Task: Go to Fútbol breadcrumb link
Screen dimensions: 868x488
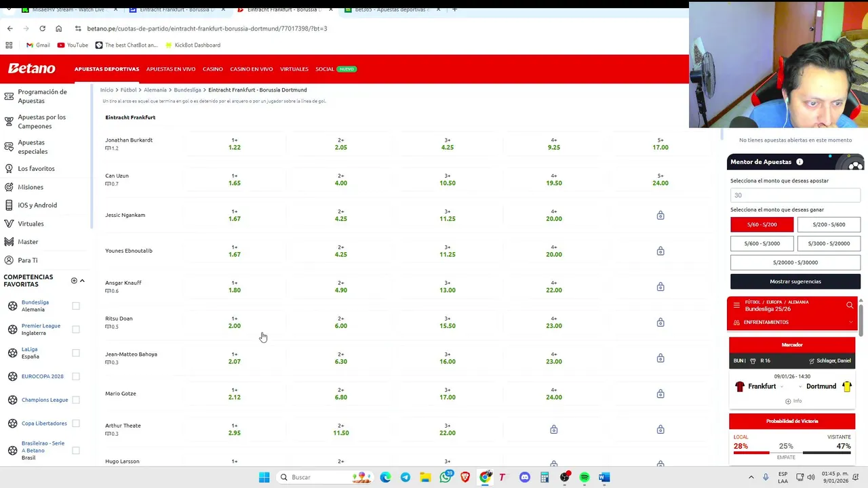Action: pyautogui.click(x=129, y=89)
